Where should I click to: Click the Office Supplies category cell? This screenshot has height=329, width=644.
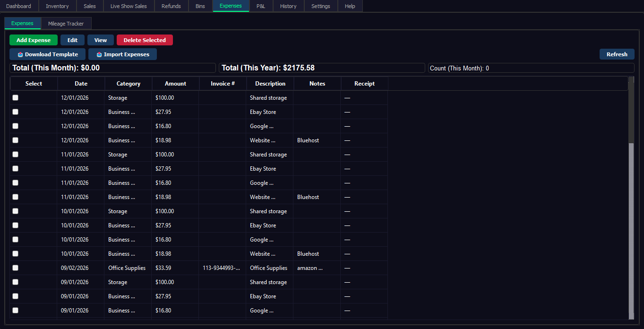pyautogui.click(x=128, y=268)
